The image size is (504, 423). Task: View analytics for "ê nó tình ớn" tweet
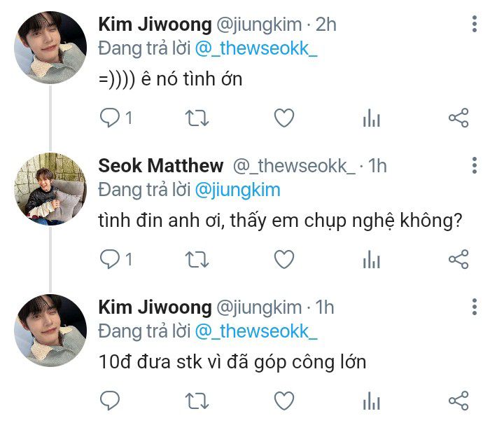click(372, 118)
